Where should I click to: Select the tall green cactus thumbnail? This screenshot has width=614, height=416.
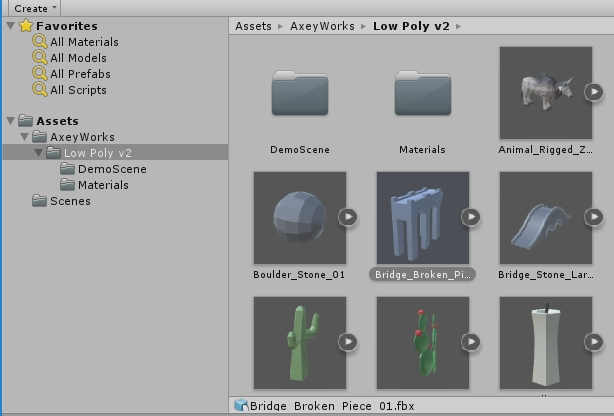(x=300, y=343)
